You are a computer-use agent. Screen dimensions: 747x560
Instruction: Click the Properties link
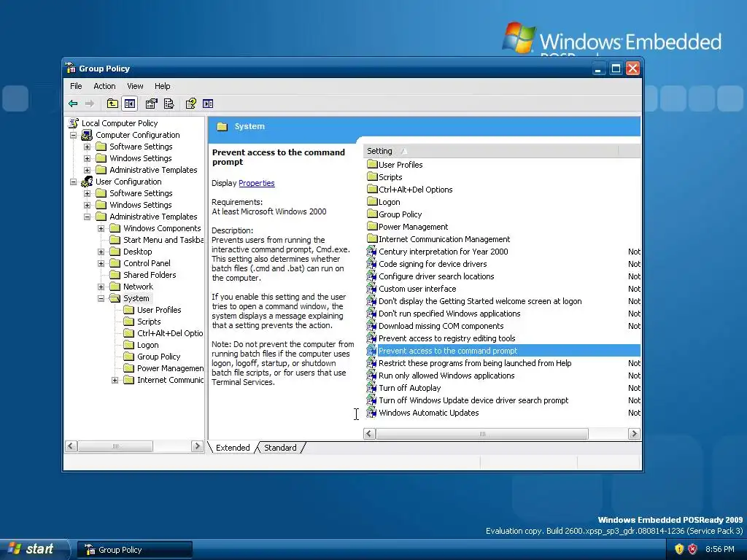[256, 183]
